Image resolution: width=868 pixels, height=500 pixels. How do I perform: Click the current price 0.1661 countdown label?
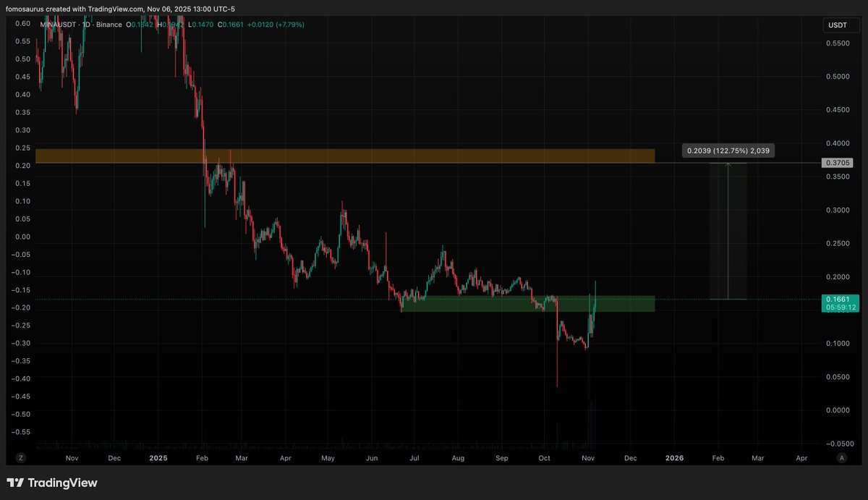click(841, 302)
